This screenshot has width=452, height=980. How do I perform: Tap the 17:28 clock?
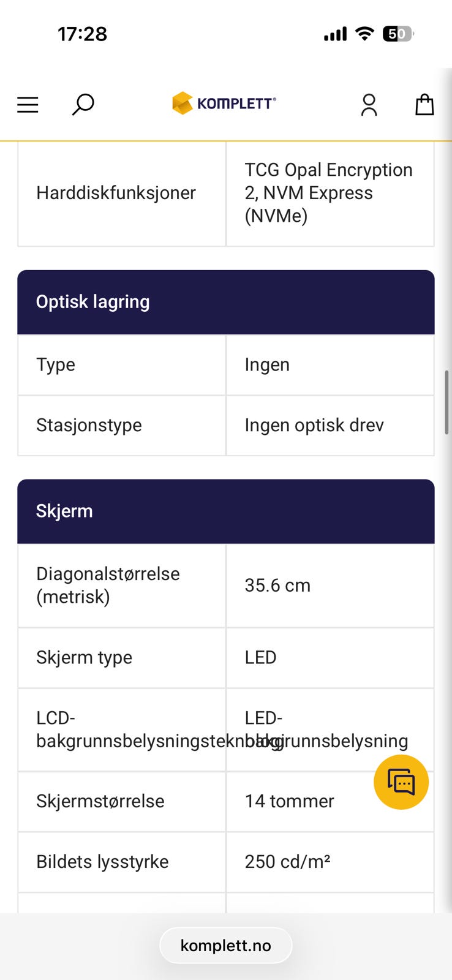tap(83, 34)
